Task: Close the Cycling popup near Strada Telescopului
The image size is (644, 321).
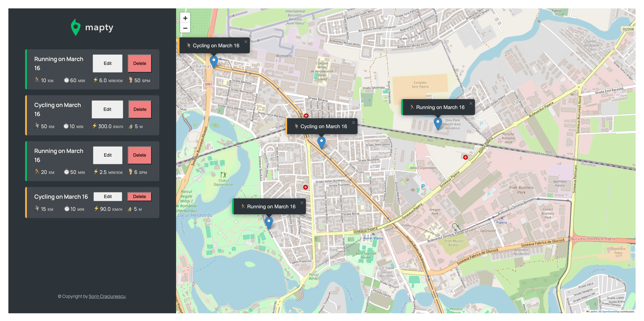Action: 354,122
